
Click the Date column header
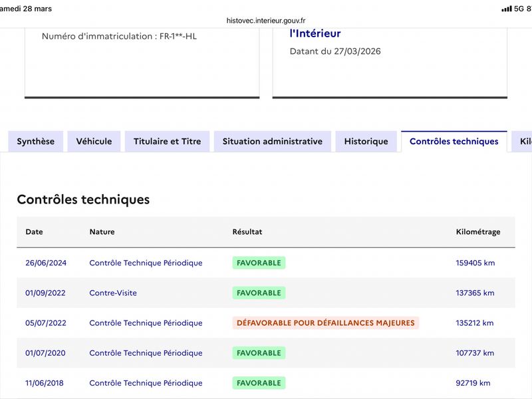click(34, 232)
